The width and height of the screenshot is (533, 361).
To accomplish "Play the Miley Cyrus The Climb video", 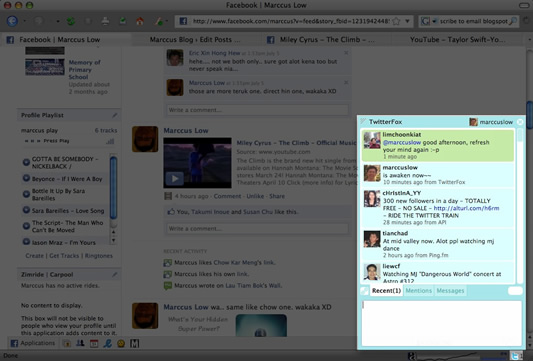I will coord(175,178).
